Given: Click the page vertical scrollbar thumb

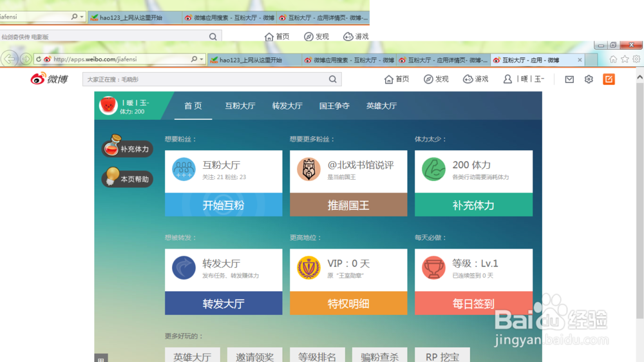Looking at the screenshot, I should (639, 200).
